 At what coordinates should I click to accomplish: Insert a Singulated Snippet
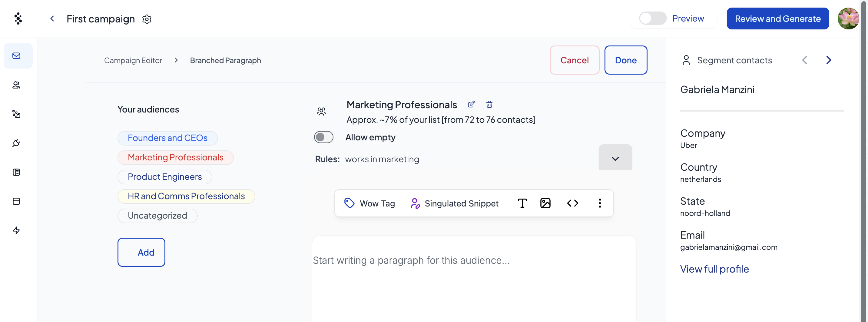(x=455, y=203)
